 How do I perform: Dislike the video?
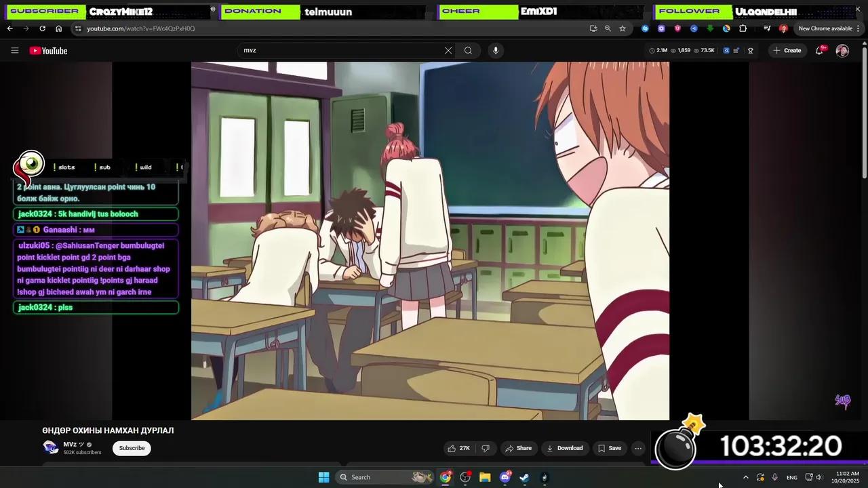point(486,448)
